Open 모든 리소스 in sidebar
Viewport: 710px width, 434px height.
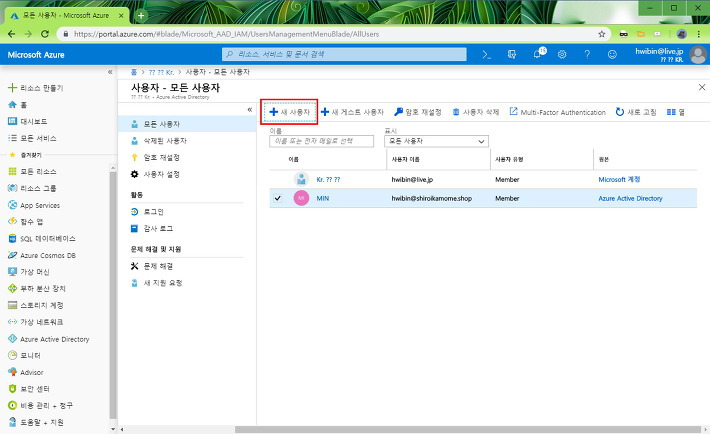[x=32, y=172]
